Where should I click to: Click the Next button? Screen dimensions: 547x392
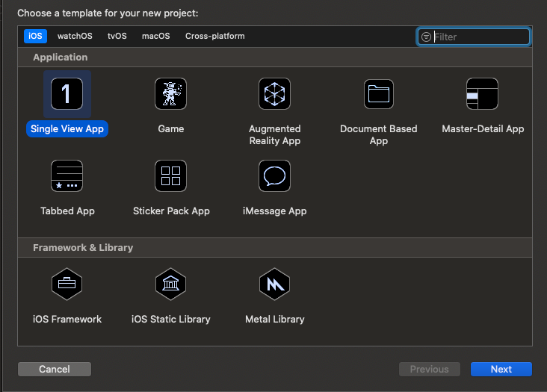[x=501, y=369]
